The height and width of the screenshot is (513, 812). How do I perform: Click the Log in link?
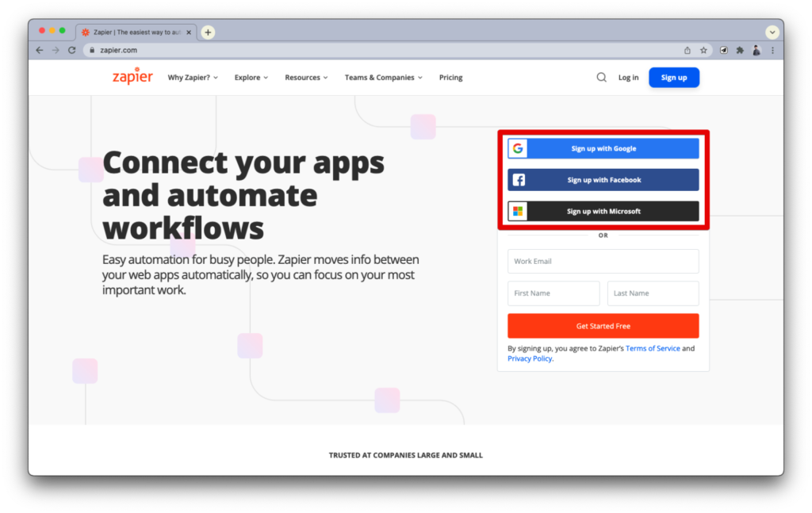point(628,78)
